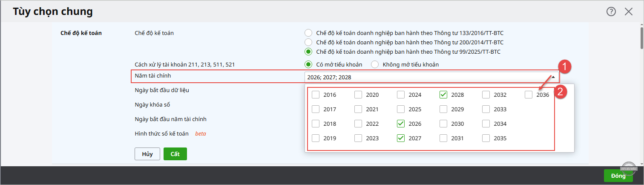
Task: Select Thông tư 200/2014/TT-BTC accounting regime
Action: (x=308, y=42)
